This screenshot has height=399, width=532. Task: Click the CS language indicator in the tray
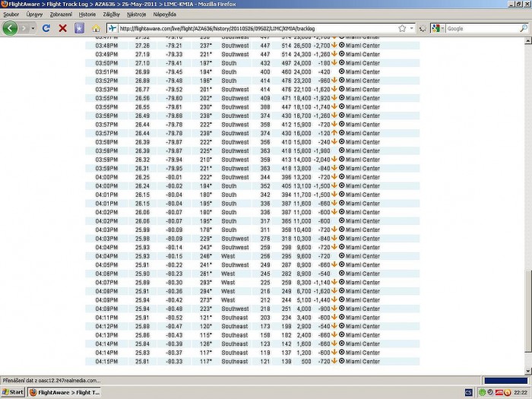469,393
